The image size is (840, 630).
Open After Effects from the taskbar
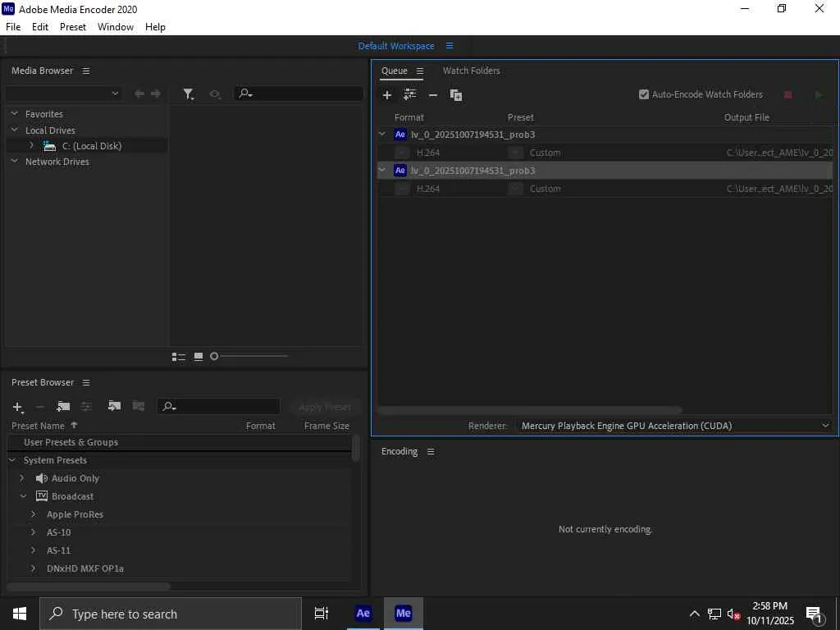pos(363,614)
